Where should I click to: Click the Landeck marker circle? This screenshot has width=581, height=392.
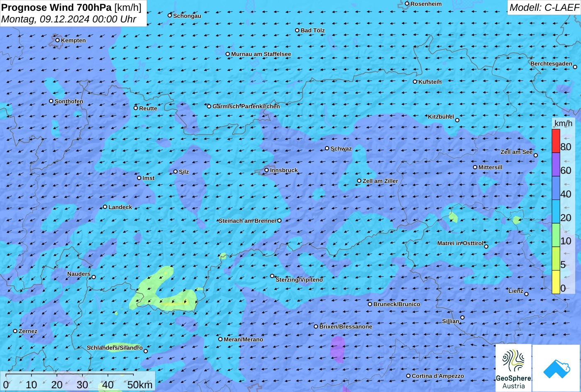(105, 207)
